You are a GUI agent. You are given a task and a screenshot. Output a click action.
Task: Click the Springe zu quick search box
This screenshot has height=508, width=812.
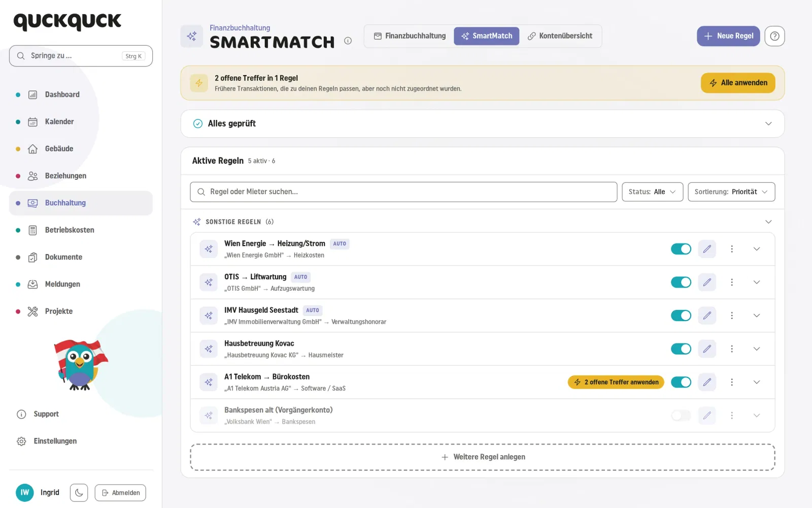click(x=81, y=56)
